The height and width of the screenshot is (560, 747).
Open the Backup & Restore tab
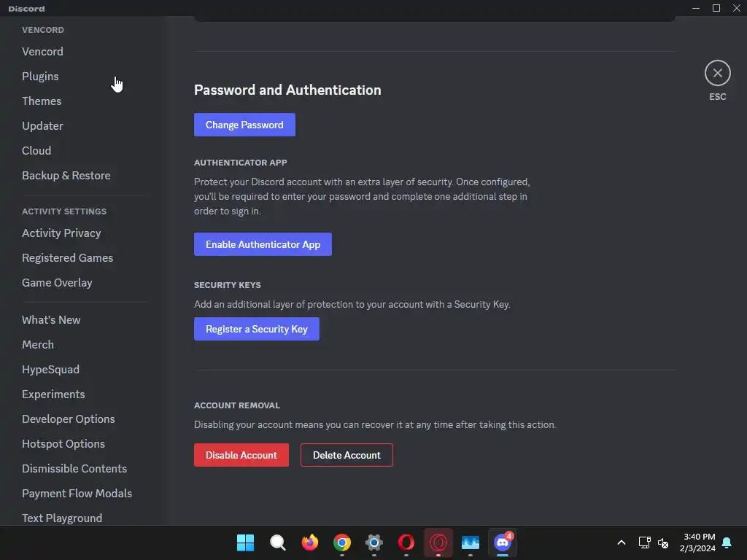click(66, 175)
